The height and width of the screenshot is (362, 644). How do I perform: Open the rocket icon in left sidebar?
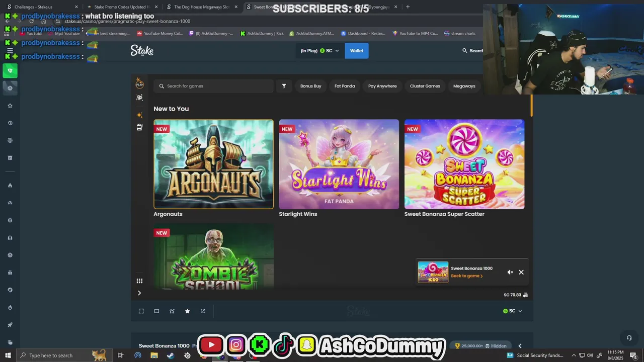(10, 325)
